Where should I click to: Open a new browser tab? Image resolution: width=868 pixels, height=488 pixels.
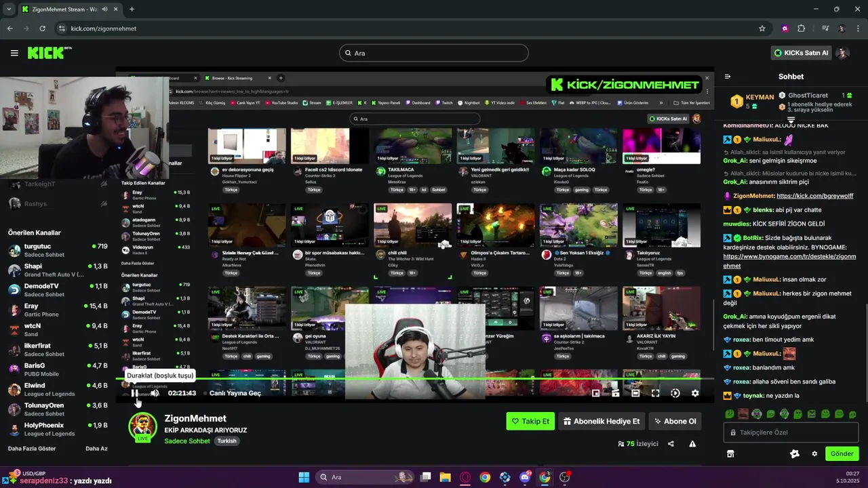click(132, 9)
